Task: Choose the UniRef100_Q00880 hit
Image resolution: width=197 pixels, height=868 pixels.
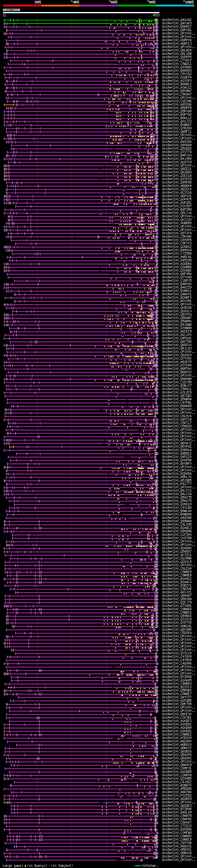Action: point(177,67)
